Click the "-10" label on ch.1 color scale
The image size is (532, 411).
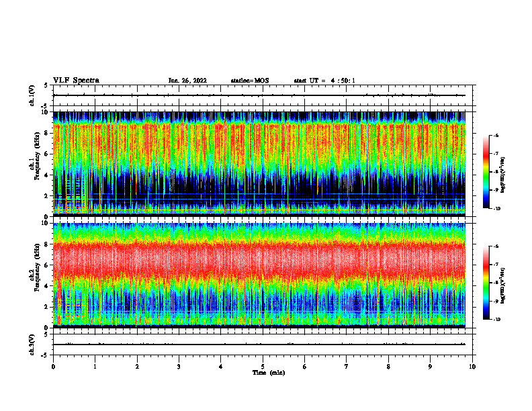(x=496, y=209)
